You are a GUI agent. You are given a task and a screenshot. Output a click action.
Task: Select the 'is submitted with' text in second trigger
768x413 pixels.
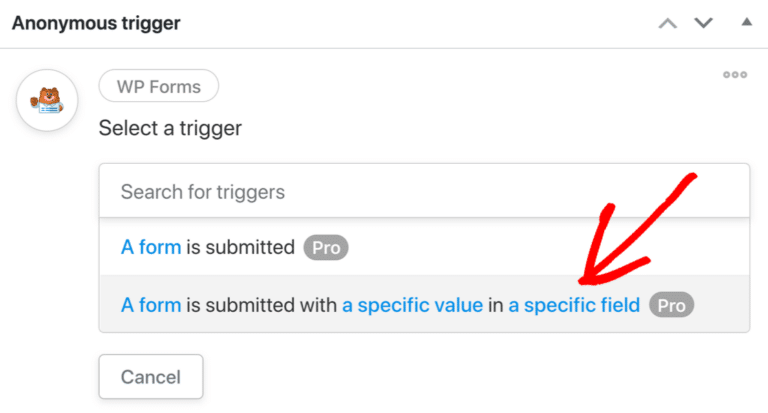262,305
